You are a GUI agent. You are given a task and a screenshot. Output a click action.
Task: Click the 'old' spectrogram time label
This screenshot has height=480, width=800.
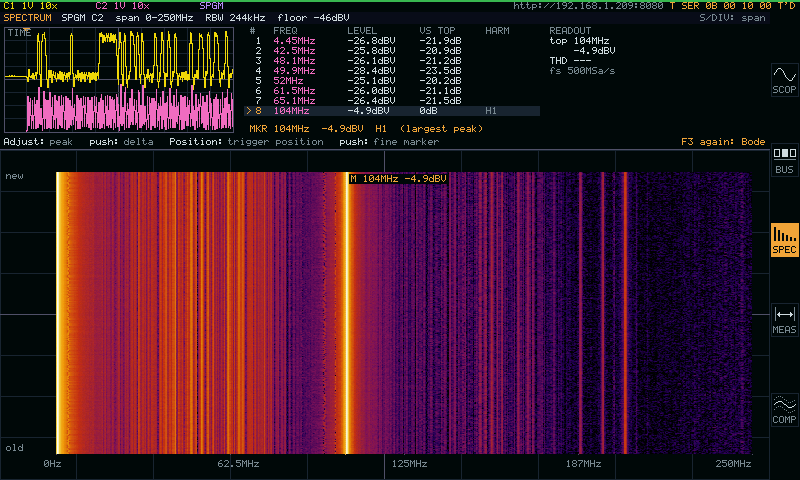pyautogui.click(x=14, y=447)
